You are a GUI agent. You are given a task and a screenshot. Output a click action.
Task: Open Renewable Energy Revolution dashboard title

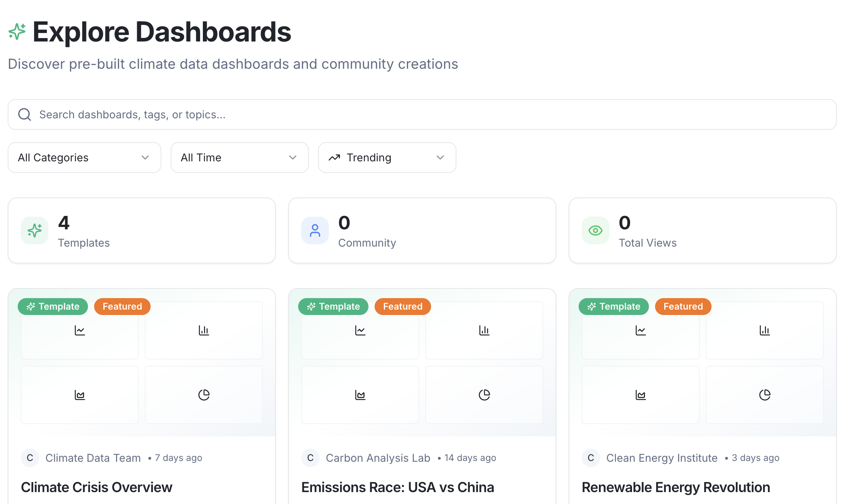tap(676, 487)
